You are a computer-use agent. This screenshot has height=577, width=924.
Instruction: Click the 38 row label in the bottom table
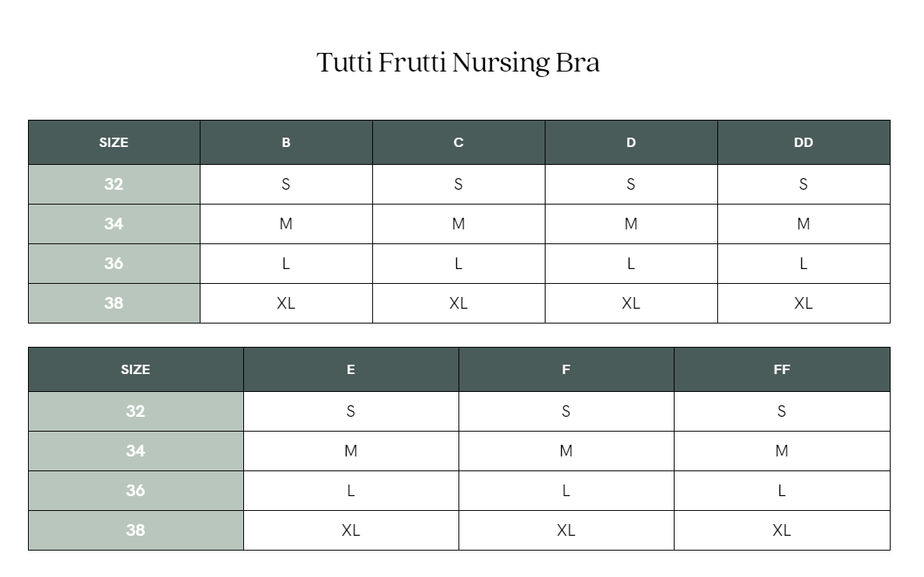click(135, 530)
